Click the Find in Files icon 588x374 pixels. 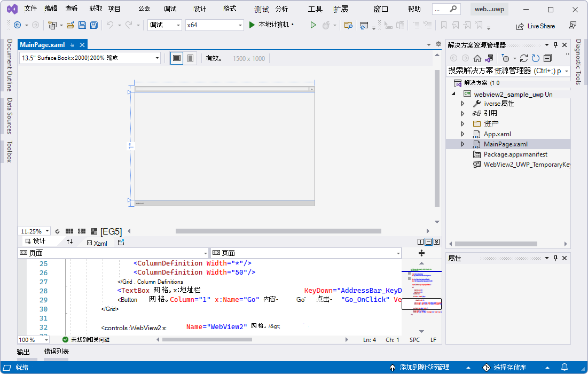[348, 25]
